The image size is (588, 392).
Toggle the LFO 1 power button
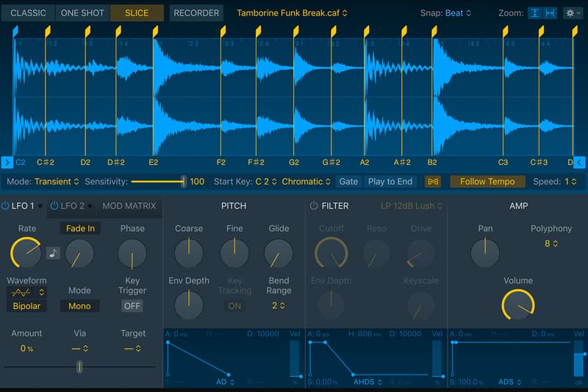point(6,207)
